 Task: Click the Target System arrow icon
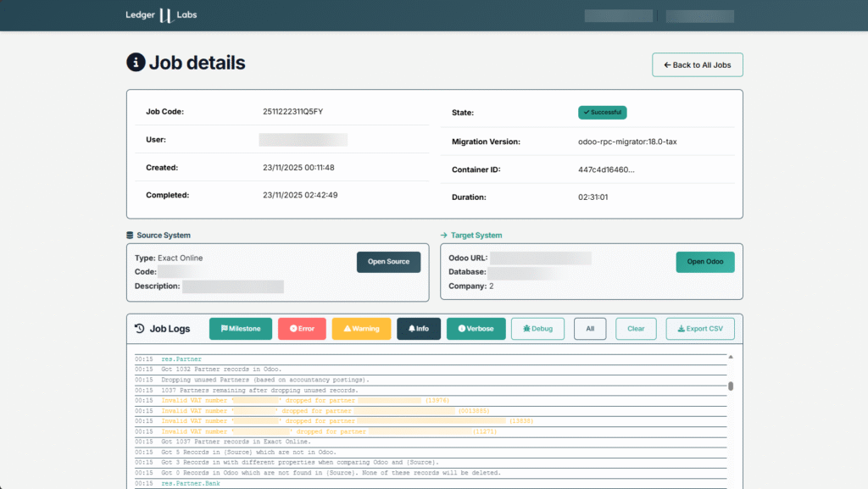coord(444,236)
